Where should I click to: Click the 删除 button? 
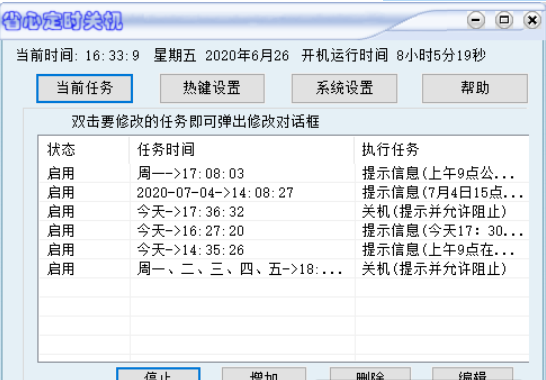point(370,374)
